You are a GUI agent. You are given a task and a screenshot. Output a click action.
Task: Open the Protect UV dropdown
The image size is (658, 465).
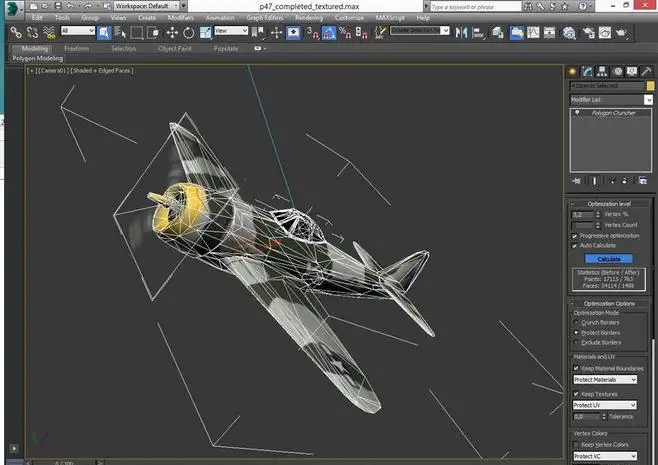pyautogui.click(x=605, y=405)
